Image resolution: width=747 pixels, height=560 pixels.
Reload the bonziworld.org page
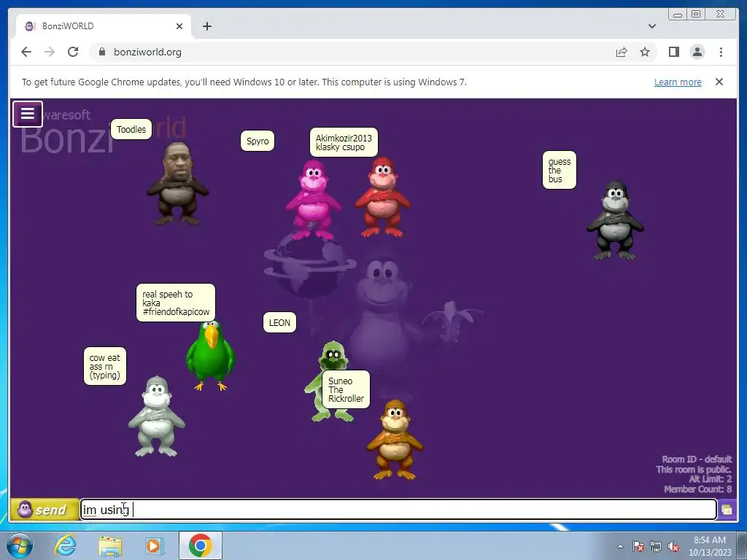coord(73,52)
